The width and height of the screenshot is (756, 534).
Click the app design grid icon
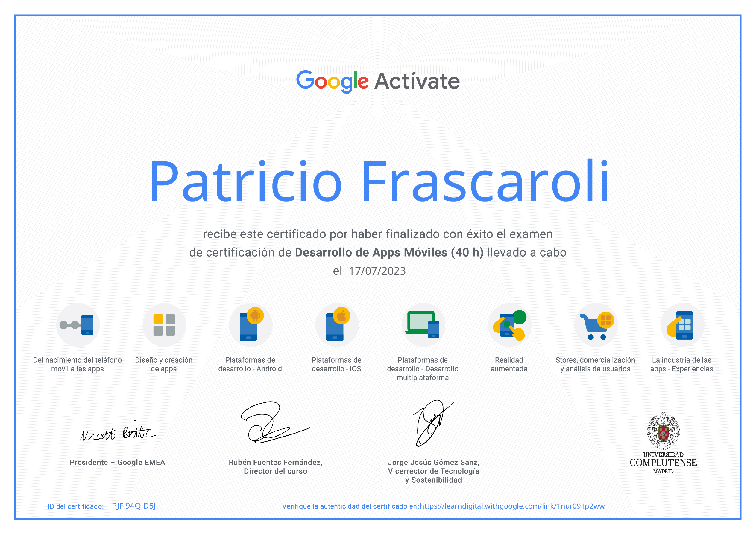(x=165, y=325)
